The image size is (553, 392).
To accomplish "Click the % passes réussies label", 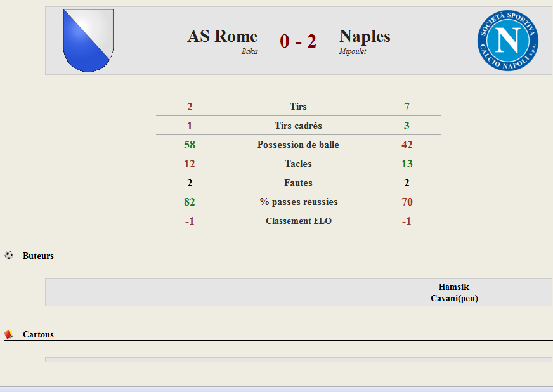I will [299, 202].
